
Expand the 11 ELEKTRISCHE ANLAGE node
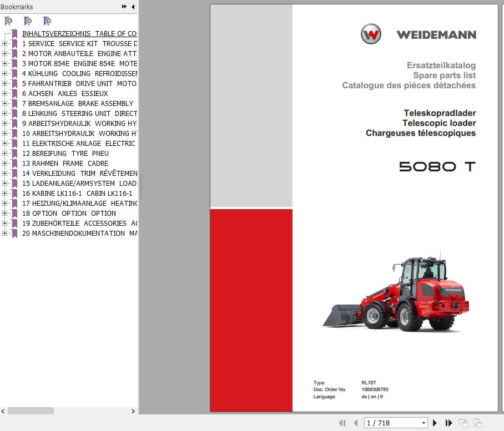[4, 143]
